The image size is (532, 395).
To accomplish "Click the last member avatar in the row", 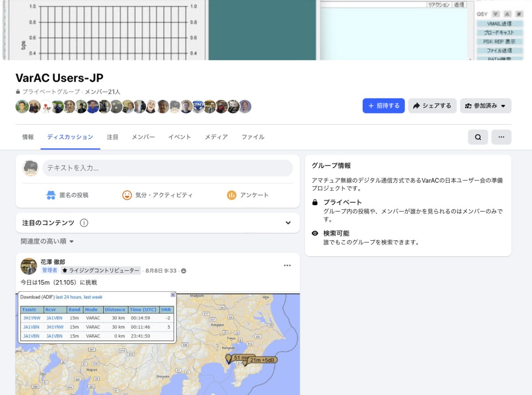I will pos(245,106).
